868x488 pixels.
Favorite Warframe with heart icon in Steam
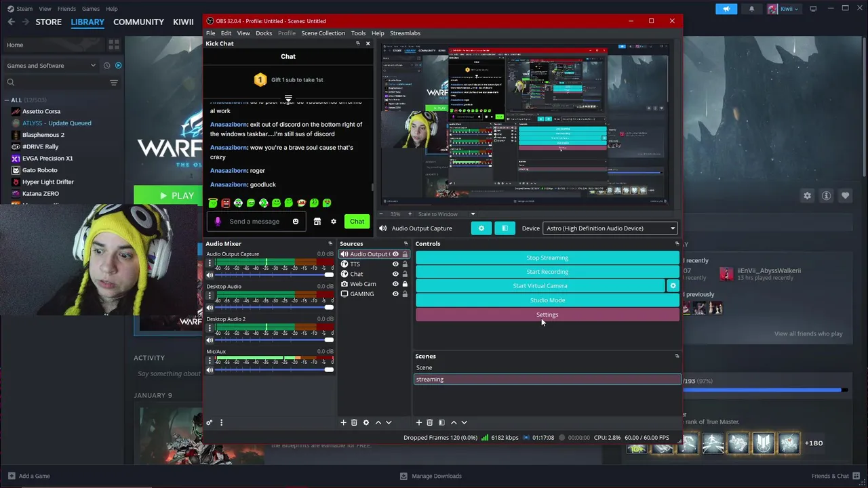(x=845, y=196)
